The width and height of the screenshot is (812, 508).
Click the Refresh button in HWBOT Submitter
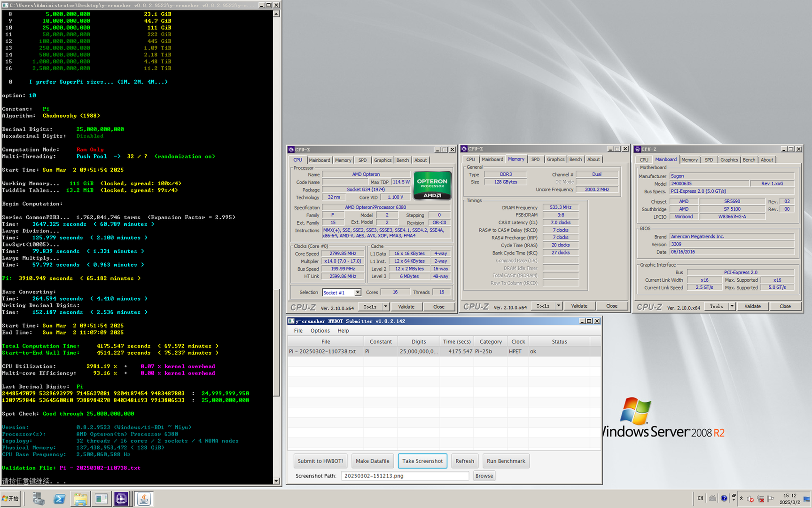pyautogui.click(x=465, y=461)
